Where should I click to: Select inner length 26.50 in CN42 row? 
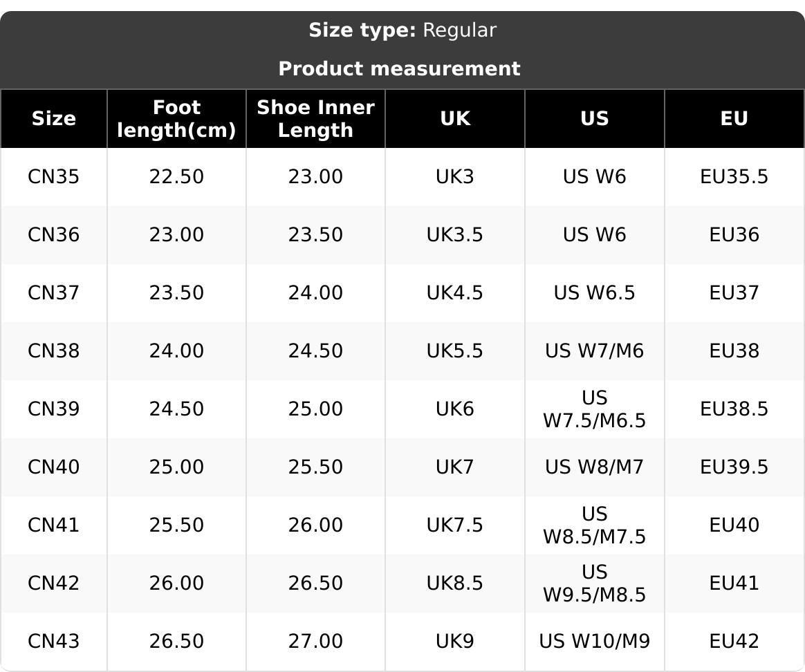[x=315, y=584]
